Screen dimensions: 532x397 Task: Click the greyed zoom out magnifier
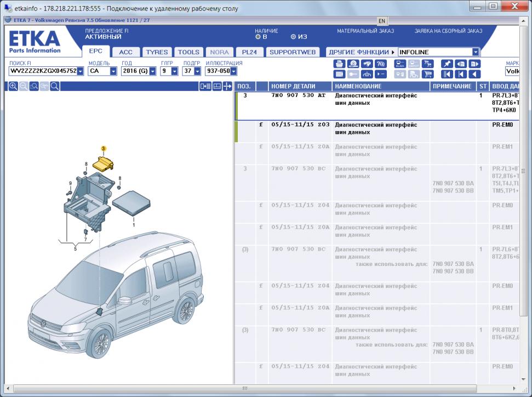coord(24,86)
